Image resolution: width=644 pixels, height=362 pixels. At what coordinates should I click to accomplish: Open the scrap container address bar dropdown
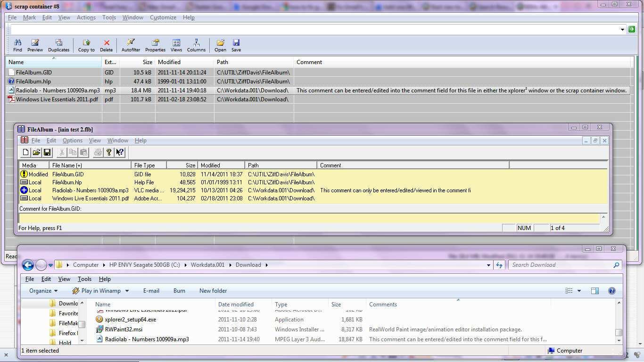click(x=623, y=29)
